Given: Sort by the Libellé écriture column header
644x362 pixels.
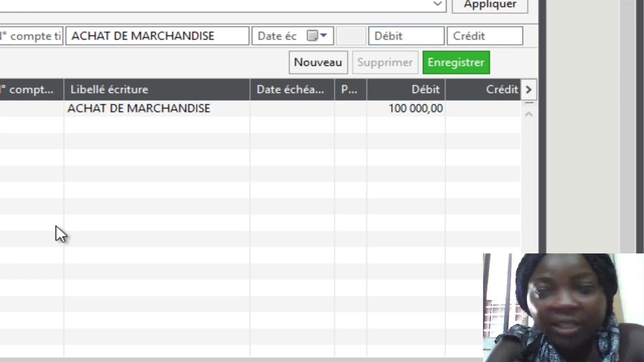Looking at the screenshot, I should [x=157, y=89].
